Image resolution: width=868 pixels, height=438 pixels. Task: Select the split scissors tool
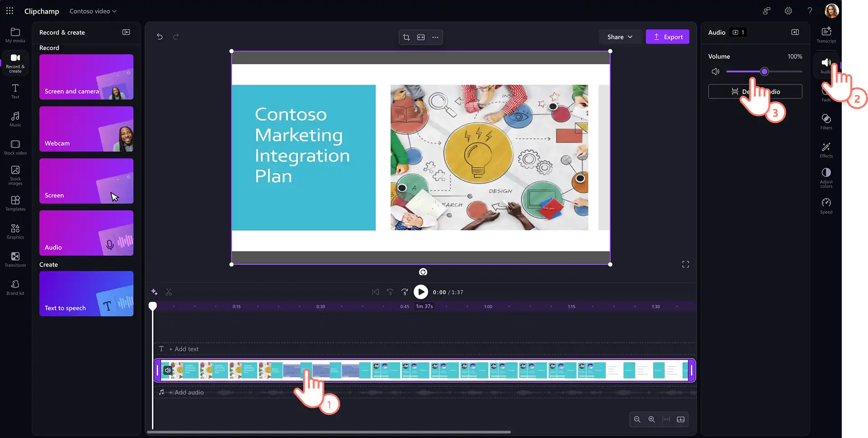pyautogui.click(x=169, y=292)
